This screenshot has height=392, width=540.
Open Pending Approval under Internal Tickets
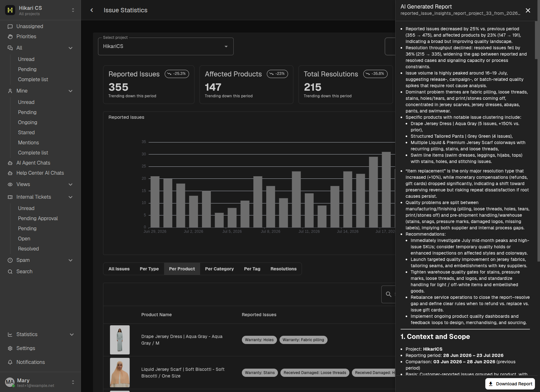(x=38, y=219)
